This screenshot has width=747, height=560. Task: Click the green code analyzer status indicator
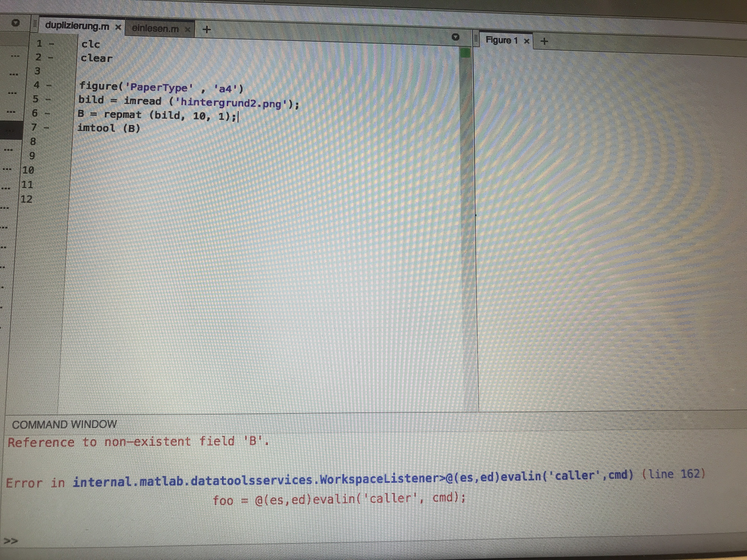[x=465, y=53]
